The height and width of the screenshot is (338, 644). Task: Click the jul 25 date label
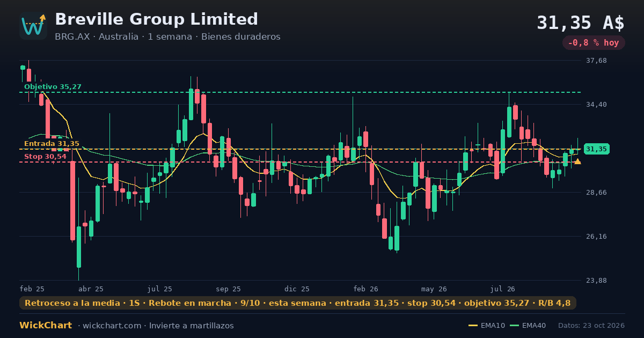pyautogui.click(x=160, y=289)
